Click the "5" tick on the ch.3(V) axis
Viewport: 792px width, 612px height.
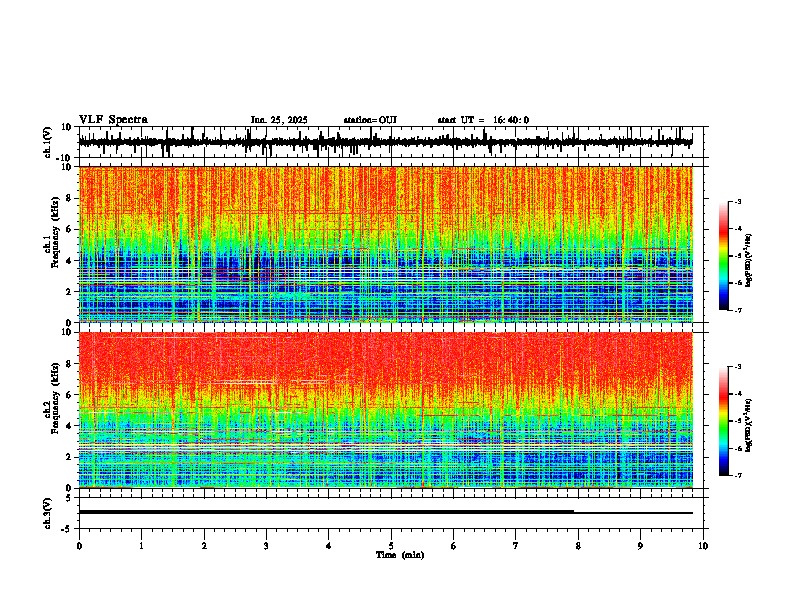coord(69,497)
